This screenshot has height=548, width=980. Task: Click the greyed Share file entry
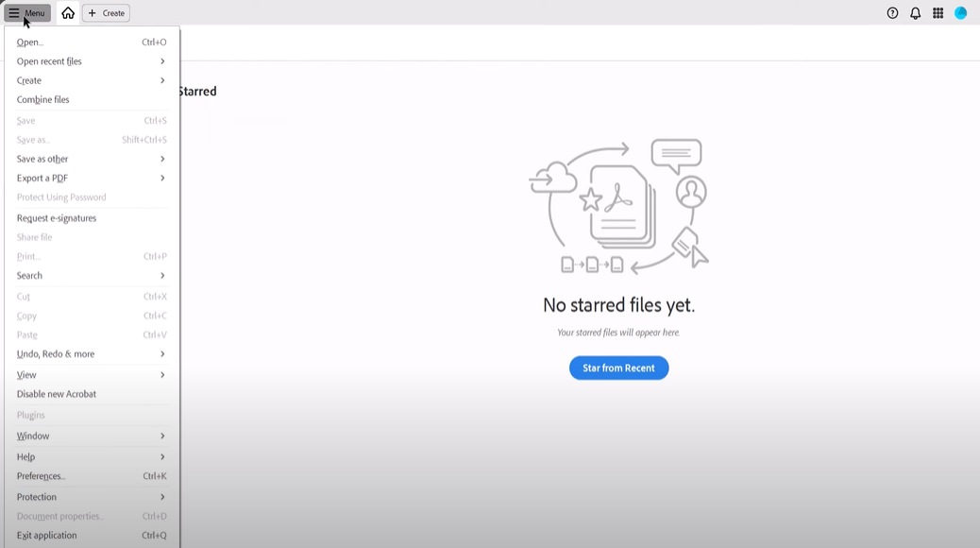click(x=92, y=237)
